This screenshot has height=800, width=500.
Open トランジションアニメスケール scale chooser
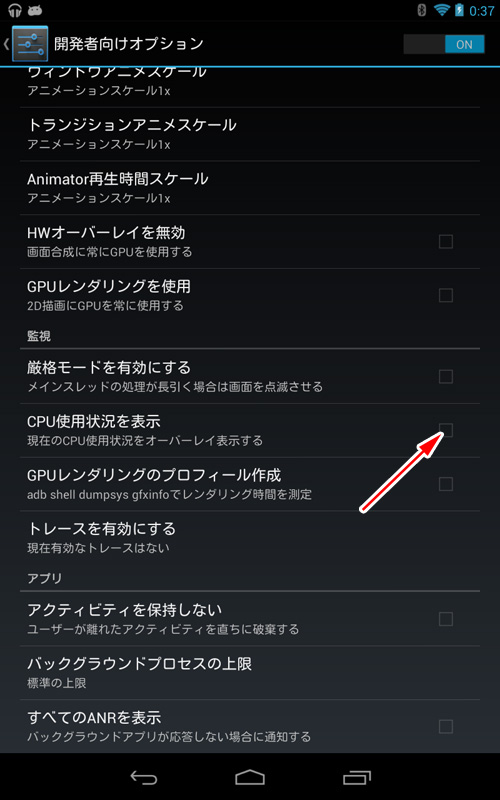250,134
